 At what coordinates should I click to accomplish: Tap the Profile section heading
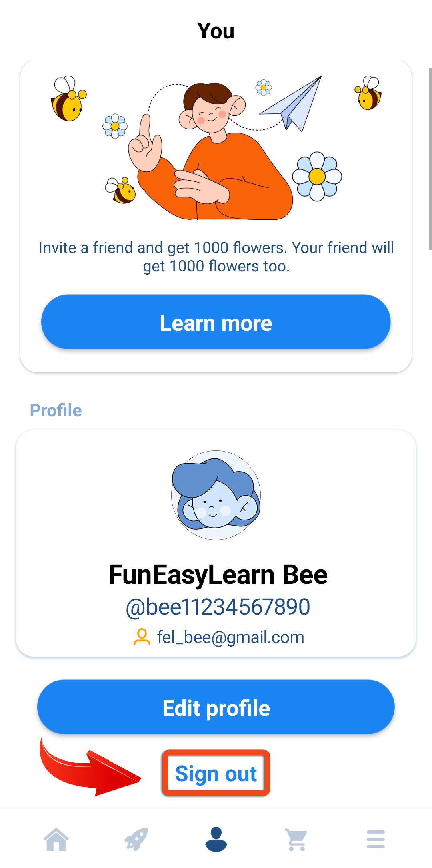(56, 410)
